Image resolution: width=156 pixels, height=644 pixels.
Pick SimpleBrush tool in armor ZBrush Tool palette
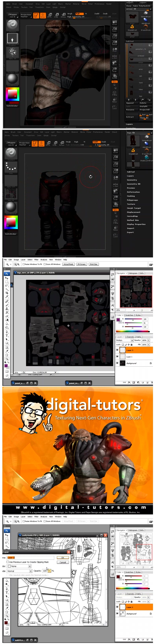pyautogui.click(x=132, y=27)
